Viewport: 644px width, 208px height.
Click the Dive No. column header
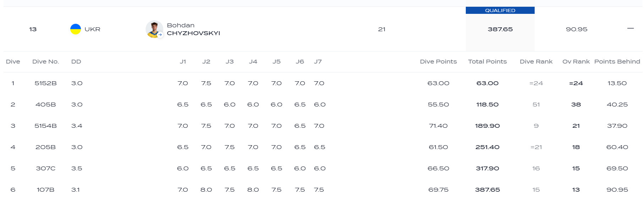[45, 61]
